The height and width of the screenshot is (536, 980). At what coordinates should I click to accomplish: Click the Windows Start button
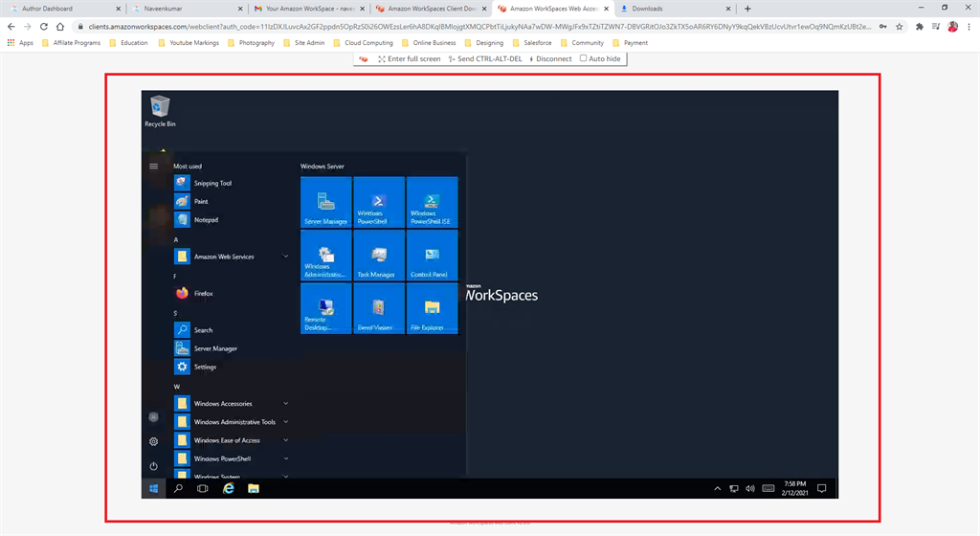click(154, 488)
